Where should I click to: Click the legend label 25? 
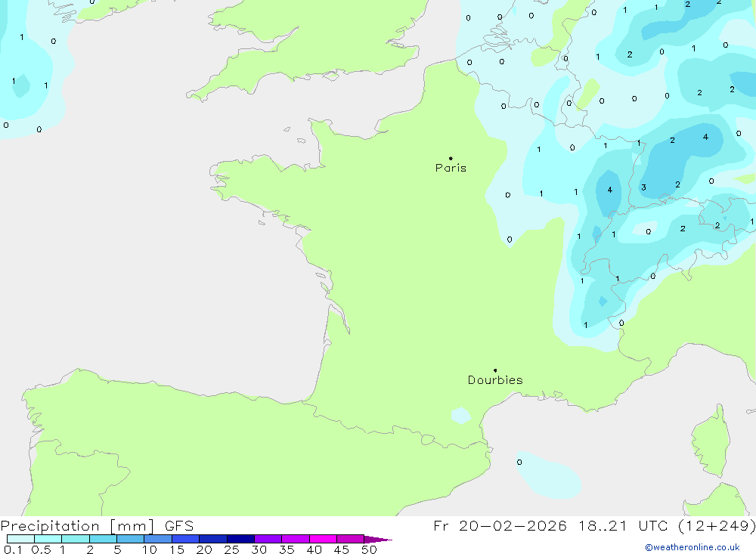232,549
